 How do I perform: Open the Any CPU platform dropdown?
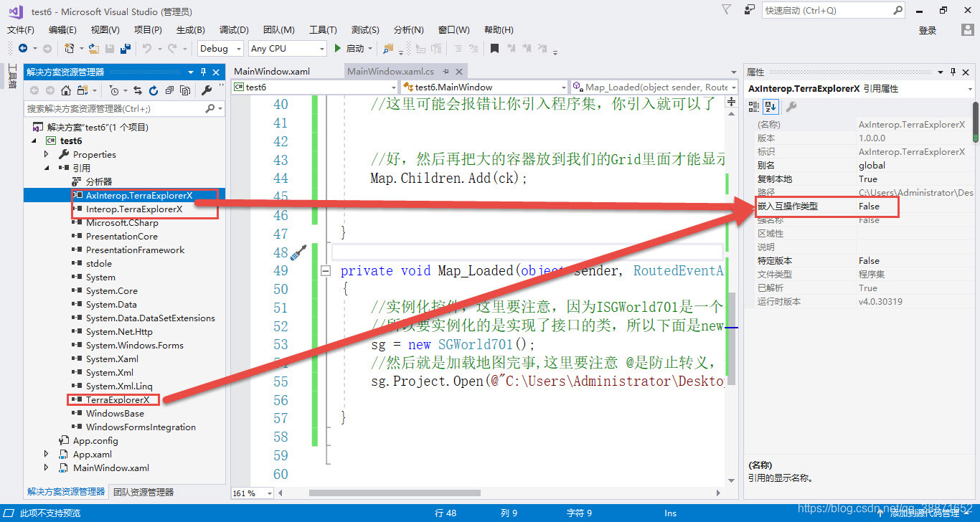pos(288,48)
